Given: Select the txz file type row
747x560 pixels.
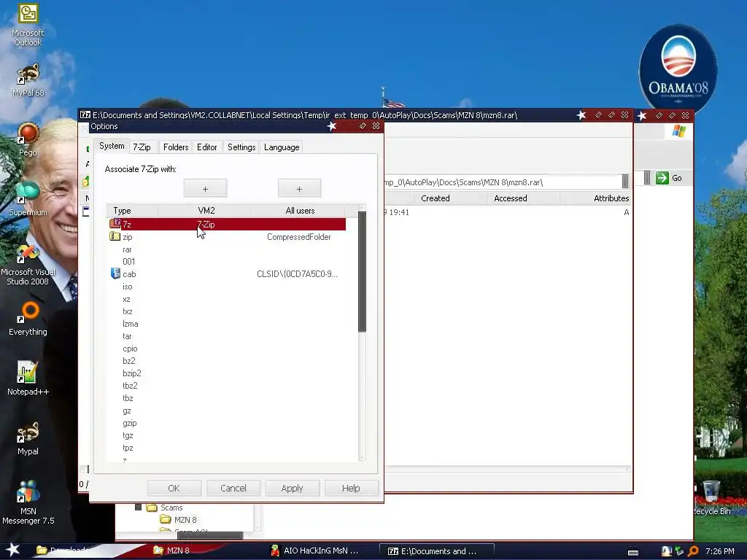Looking at the screenshot, I should [227, 311].
